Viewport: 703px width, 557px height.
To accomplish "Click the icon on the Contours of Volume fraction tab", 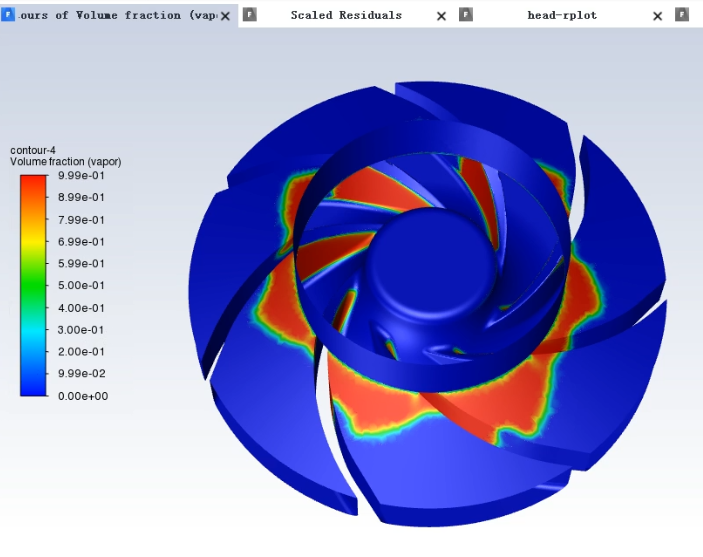I will pos(8,15).
